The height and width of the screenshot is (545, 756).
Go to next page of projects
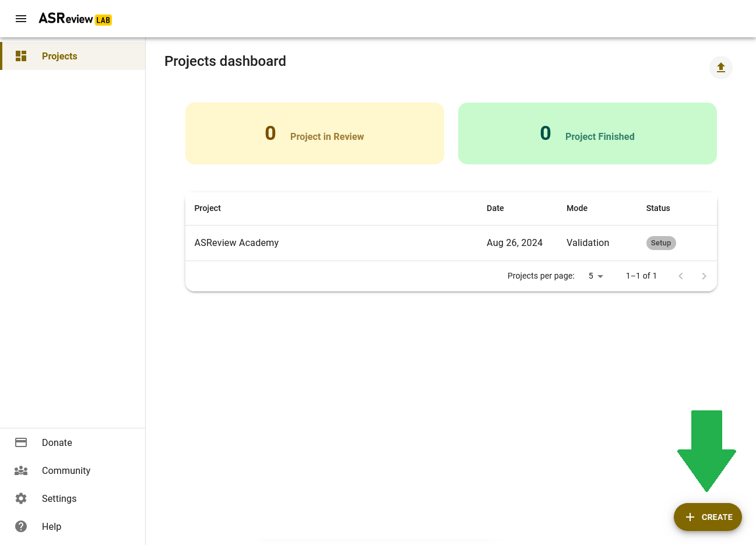click(x=704, y=276)
